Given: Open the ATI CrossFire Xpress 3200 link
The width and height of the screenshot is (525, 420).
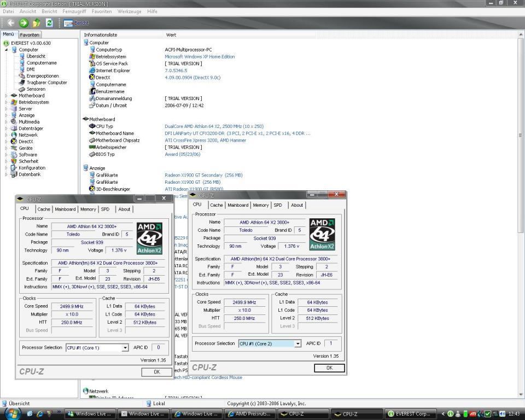Looking at the screenshot, I should (205, 141).
